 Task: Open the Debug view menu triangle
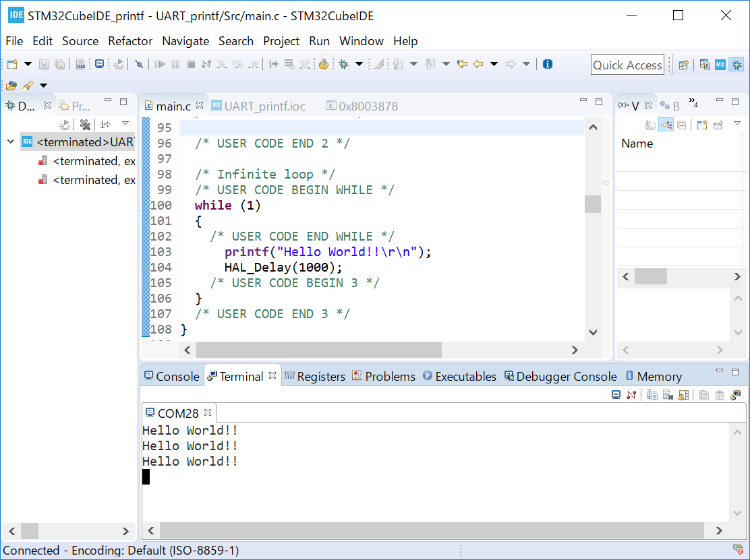click(125, 124)
